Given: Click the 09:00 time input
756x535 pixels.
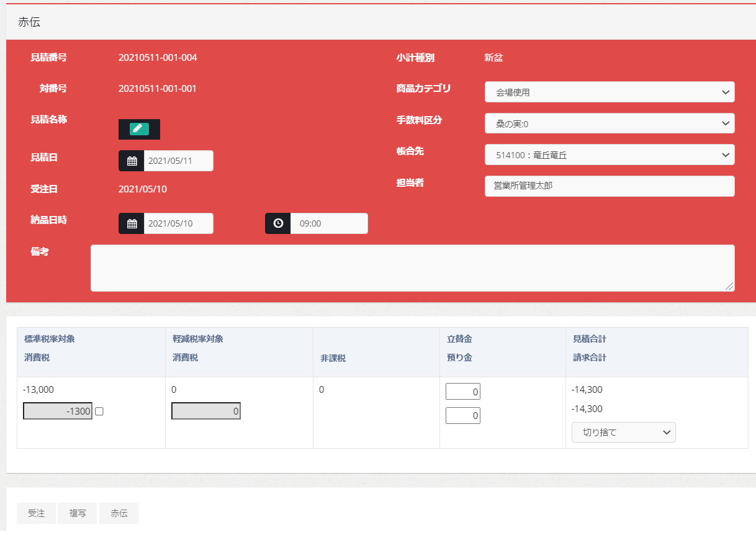Looking at the screenshot, I should (x=328, y=223).
